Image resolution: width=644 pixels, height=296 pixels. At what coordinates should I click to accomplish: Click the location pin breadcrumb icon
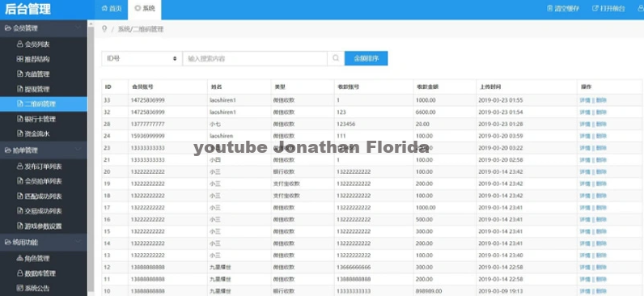coord(104,29)
